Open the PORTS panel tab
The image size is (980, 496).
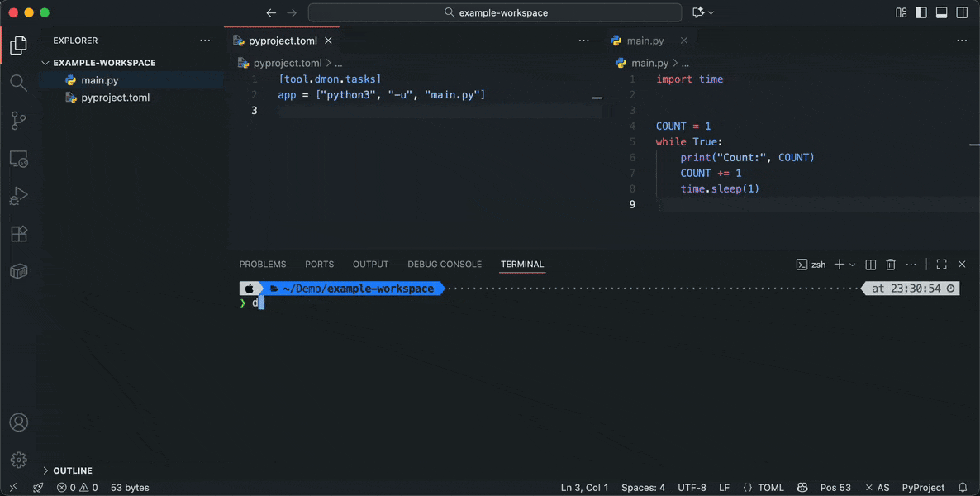(320, 265)
